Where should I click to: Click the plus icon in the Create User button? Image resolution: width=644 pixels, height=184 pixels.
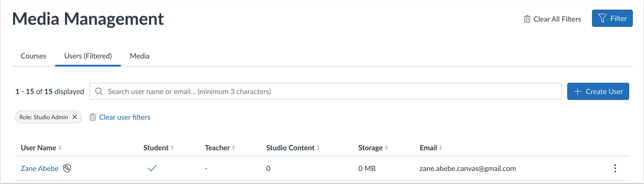(x=577, y=91)
